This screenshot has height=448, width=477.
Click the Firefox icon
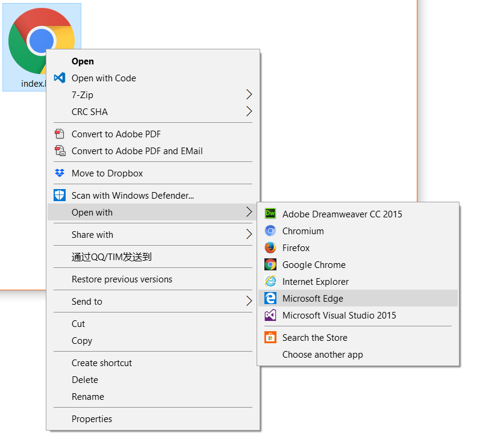tap(270, 248)
